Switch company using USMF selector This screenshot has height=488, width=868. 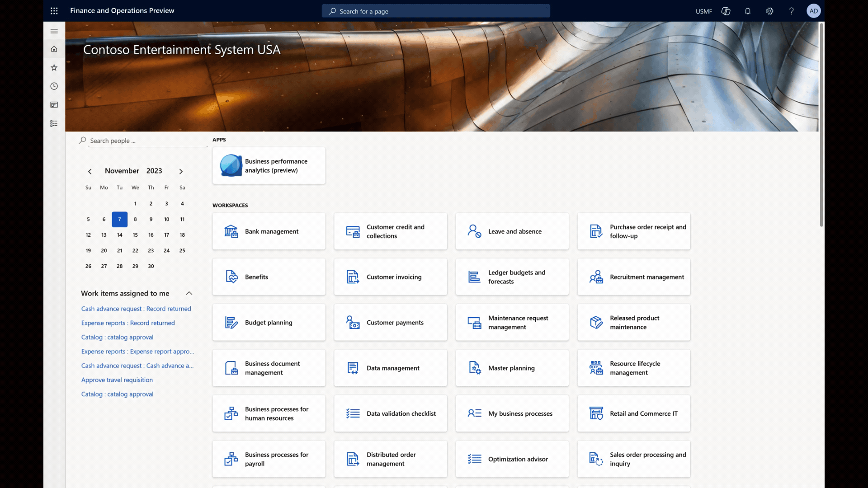703,11
